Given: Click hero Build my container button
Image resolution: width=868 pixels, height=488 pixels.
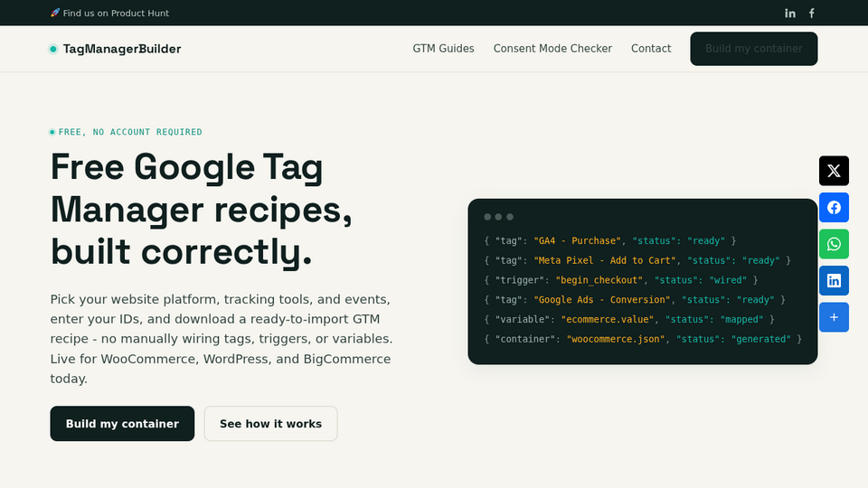Looking at the screenshot, I should (x=122, y=424).
